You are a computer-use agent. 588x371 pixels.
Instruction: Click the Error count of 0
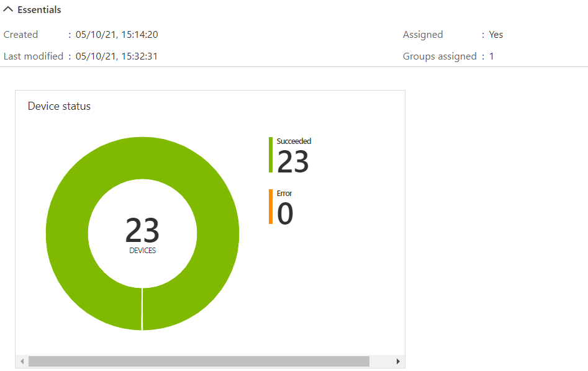pyautogui.click(x=285, y=213)
